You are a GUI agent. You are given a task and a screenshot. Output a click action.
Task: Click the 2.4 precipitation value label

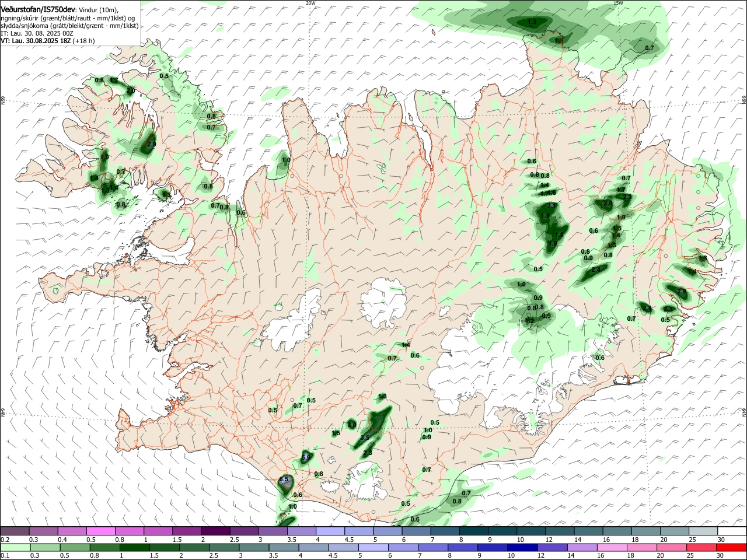(x=596, y=269)
